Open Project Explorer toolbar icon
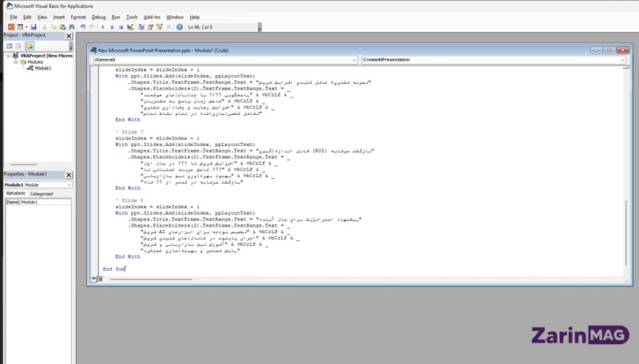The image size is (639, 364). pos(141,27)
